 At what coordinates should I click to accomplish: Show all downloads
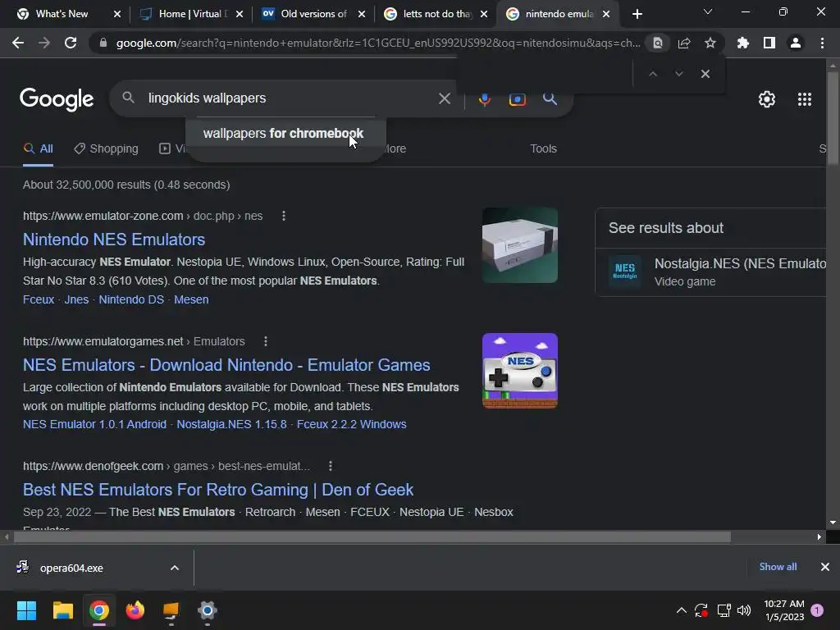(778, 567)
